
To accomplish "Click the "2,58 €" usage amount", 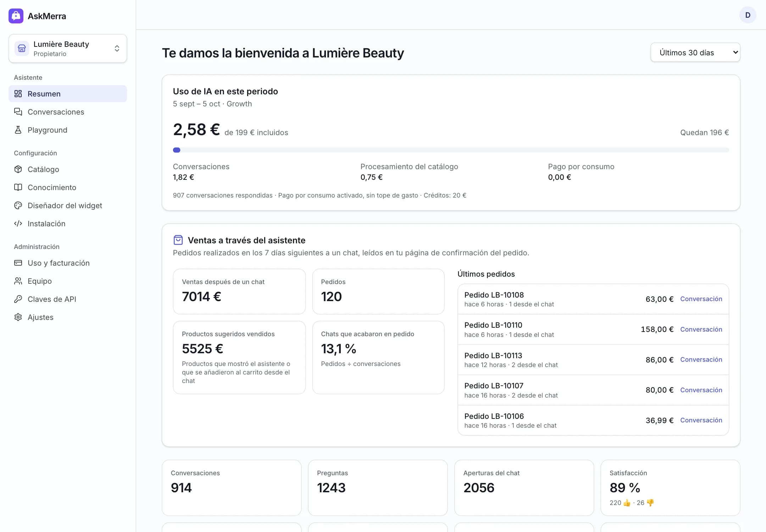I will (x=196, y=129).
